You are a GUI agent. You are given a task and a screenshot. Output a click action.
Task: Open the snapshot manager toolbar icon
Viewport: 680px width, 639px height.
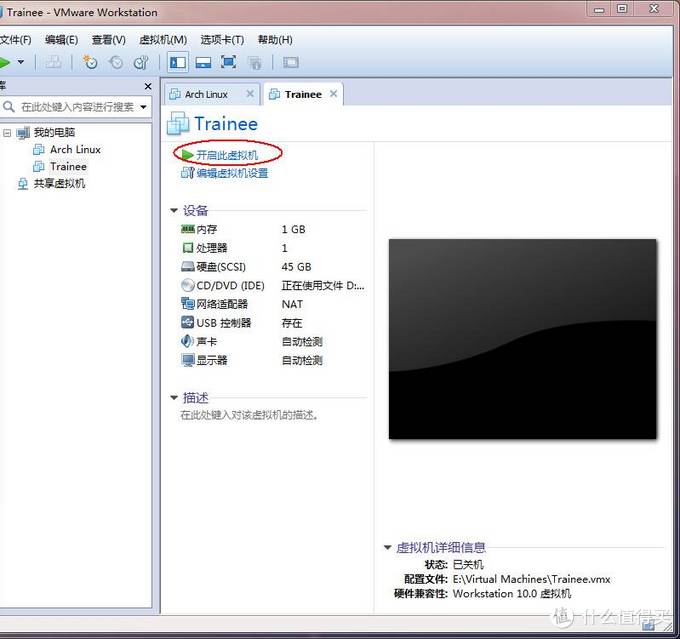point(141,62)
